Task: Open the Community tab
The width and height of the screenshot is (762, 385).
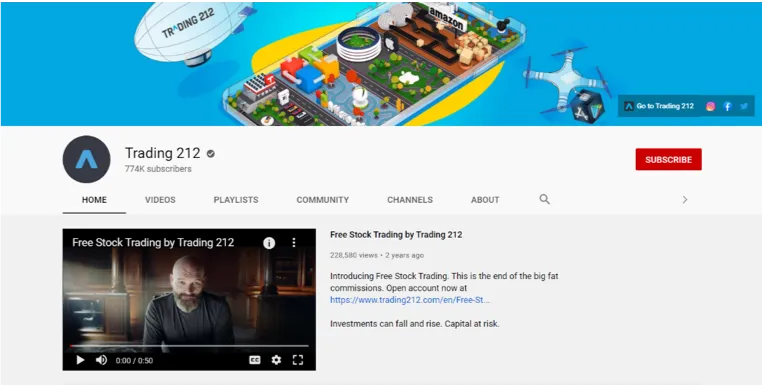Action: [x=323, y=200]
